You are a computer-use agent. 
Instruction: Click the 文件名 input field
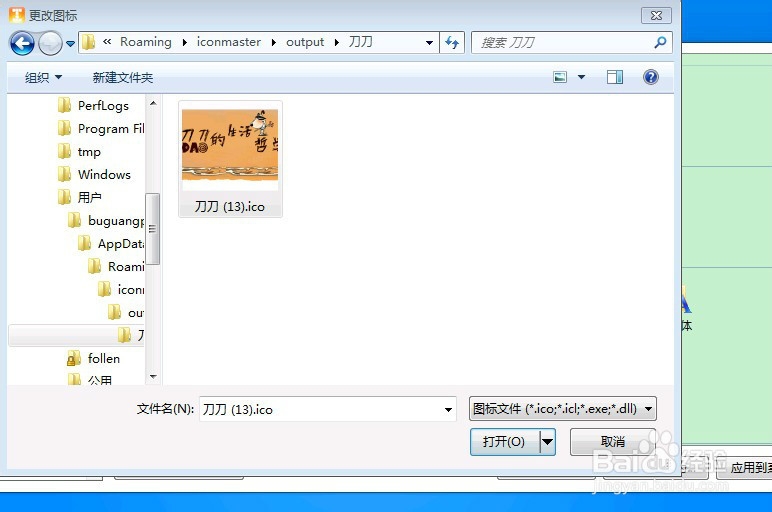point(322,409)
